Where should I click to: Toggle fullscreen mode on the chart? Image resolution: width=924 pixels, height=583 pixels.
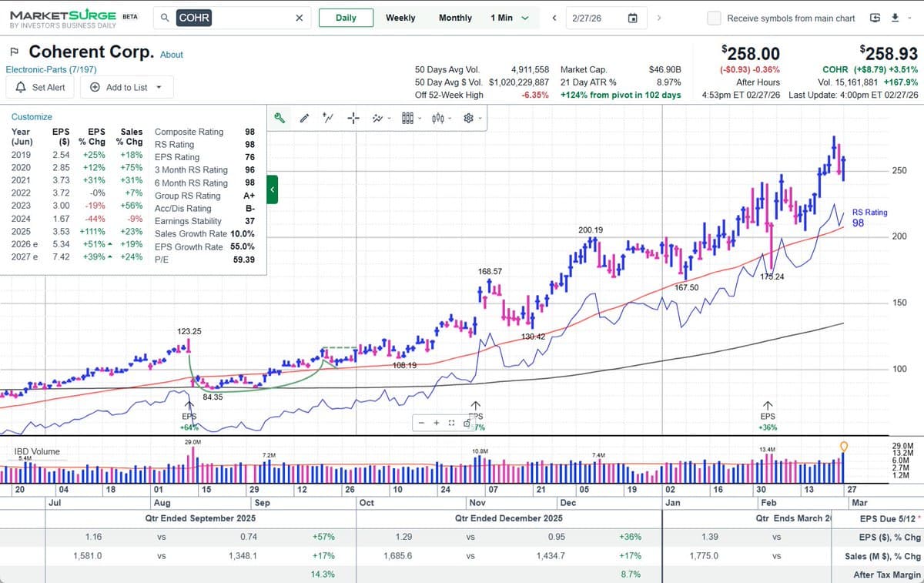[451, 424]
